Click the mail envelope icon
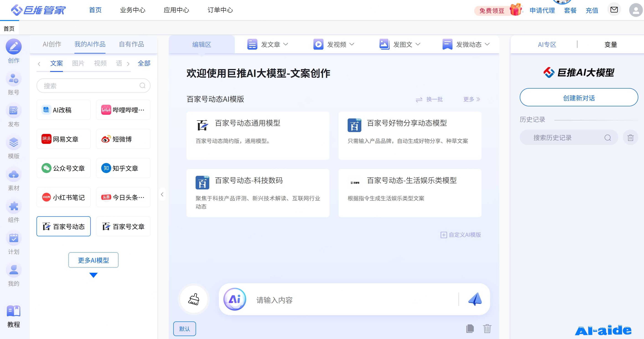The width and height of the screenshot is (644, 339). tap(614, 10)
